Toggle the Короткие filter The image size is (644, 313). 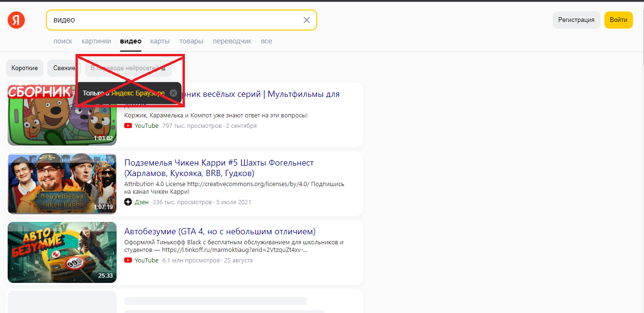pyautogui.click(x=24, y=68)
